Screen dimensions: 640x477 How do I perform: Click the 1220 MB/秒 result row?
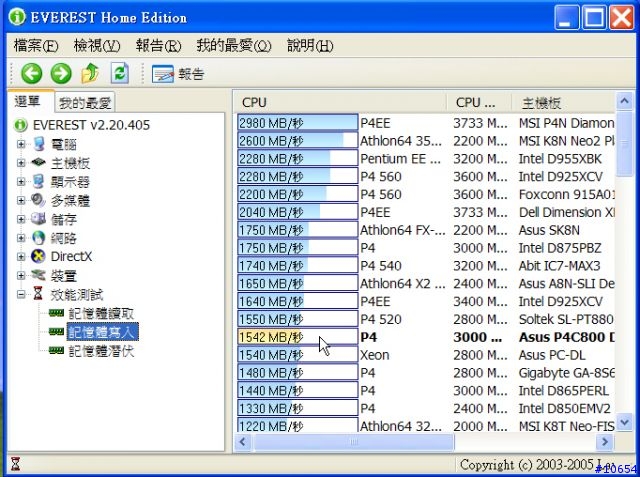point(298,426)
